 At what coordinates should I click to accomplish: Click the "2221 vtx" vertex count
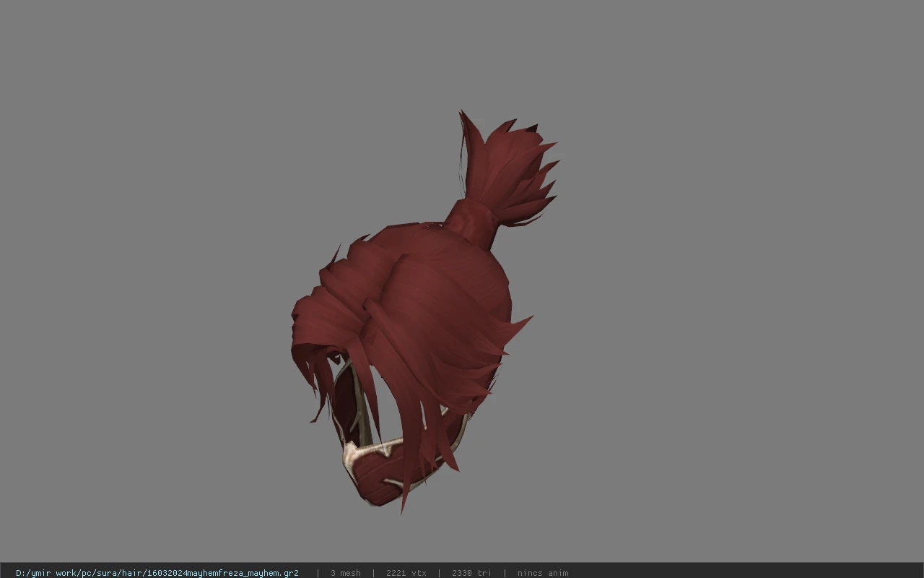click(406, 573)
